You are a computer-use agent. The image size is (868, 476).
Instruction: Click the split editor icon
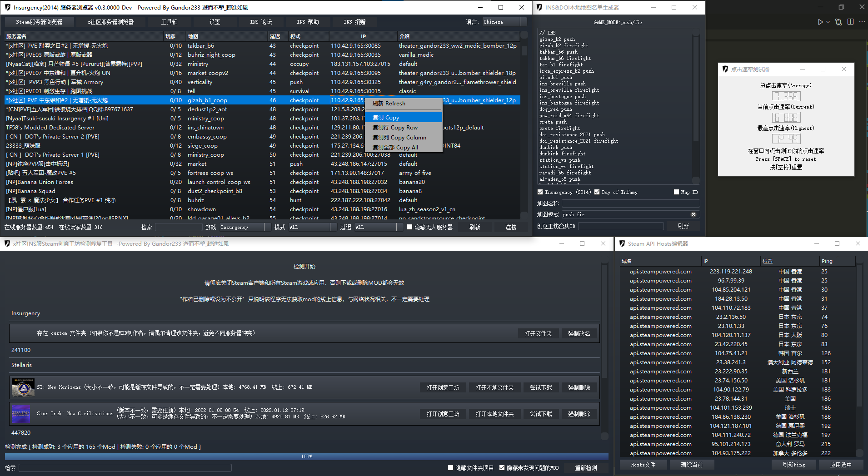850,22
